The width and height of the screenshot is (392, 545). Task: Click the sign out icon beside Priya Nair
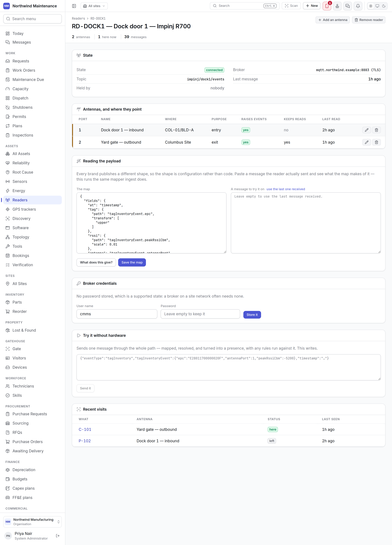click(x=58, y=536)
